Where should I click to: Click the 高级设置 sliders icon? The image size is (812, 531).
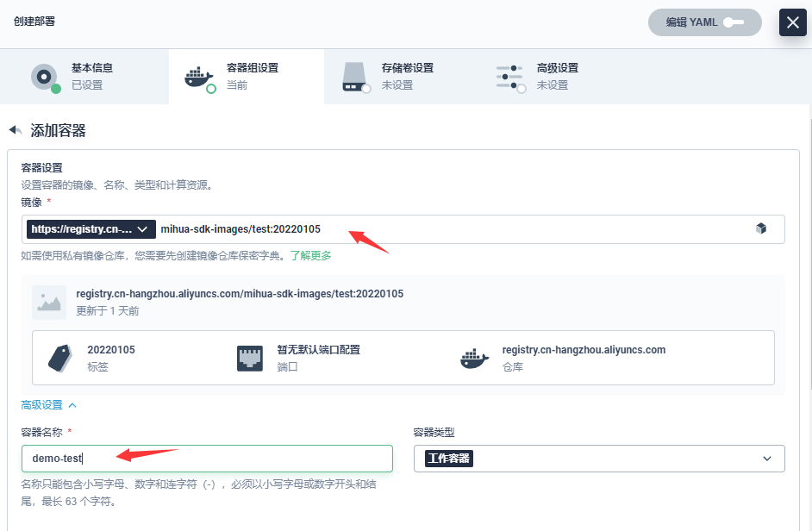click(x=509, y=77)
